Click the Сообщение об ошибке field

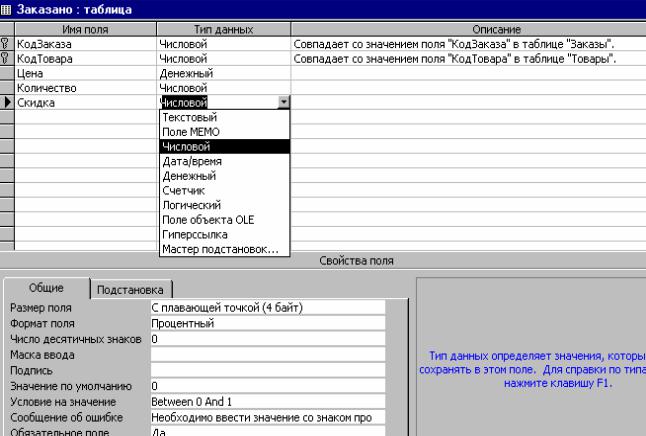(268, 417)
